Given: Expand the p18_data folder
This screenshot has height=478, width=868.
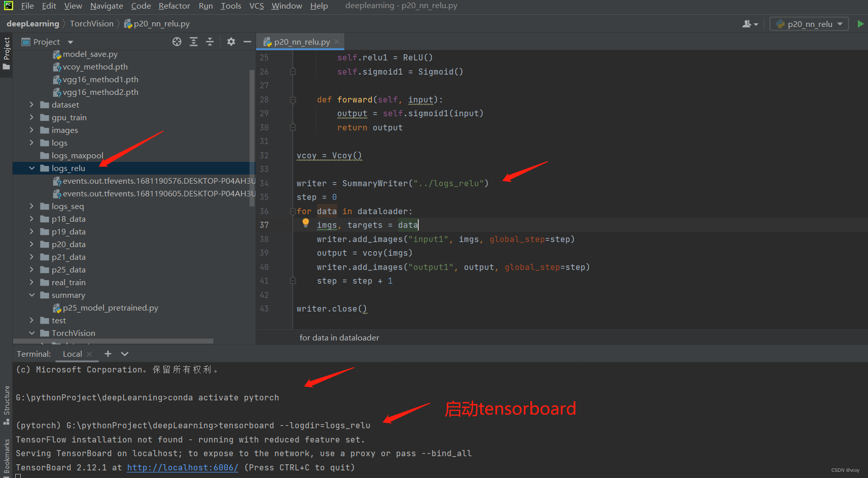Looking at the screenshot, I should click(31, 219).
